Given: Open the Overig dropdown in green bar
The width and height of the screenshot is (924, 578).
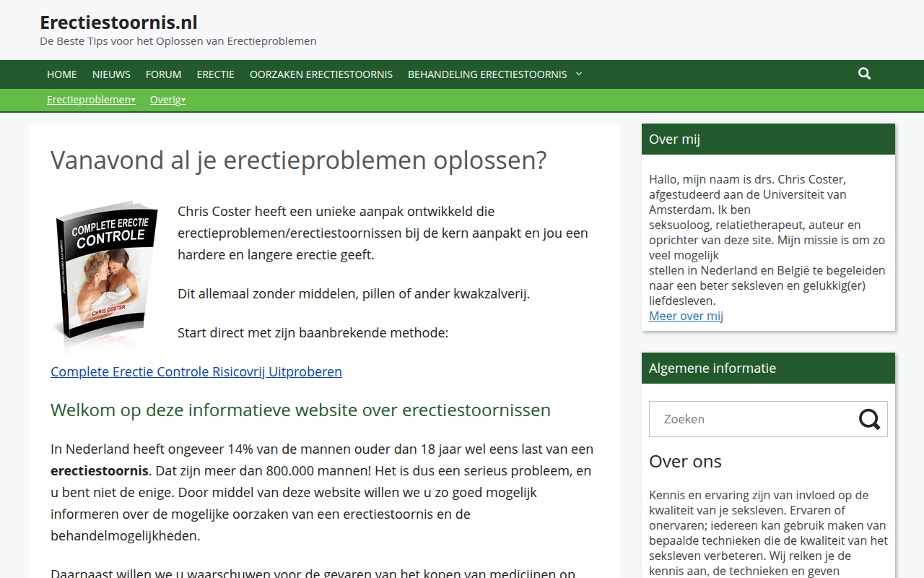Looking at the screenshot, I should point(167,100).
